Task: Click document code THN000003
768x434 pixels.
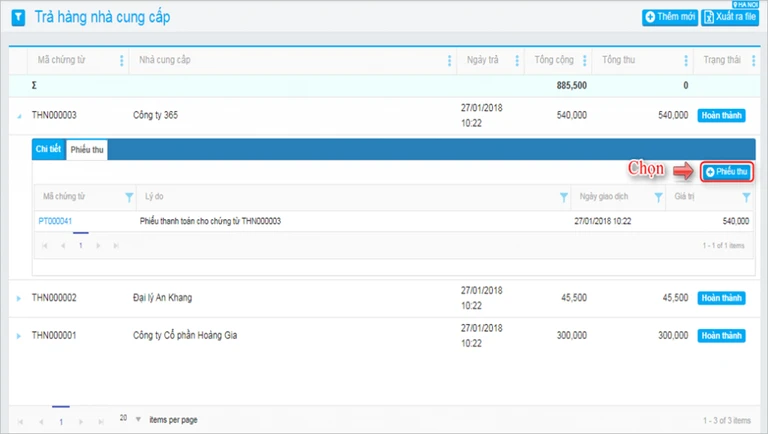Action: click(54, 115)
